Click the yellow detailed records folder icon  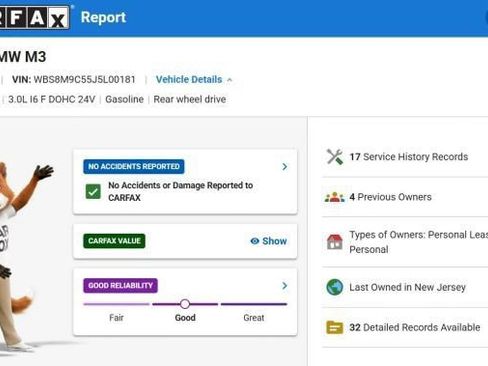click(335, 327)
